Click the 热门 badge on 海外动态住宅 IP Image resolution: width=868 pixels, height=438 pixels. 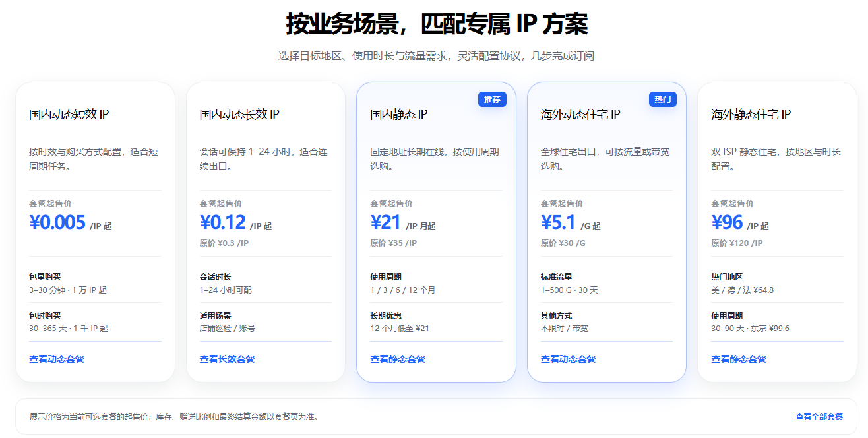(662, 100)
